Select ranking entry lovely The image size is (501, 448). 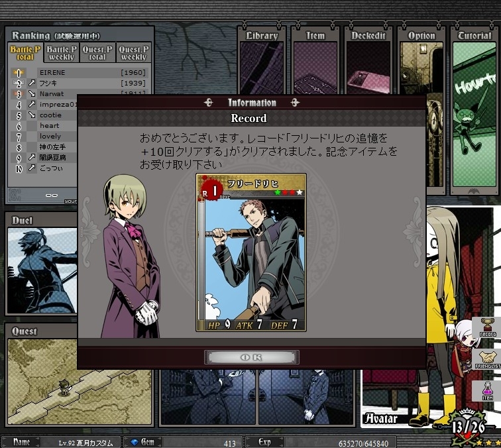50,136
